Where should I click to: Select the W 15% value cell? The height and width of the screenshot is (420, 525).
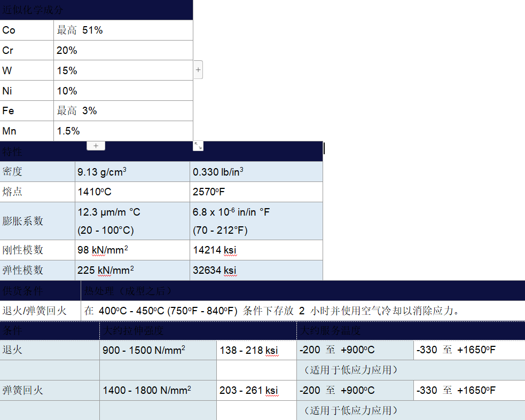pyautogui.click(x=123, y=71)
